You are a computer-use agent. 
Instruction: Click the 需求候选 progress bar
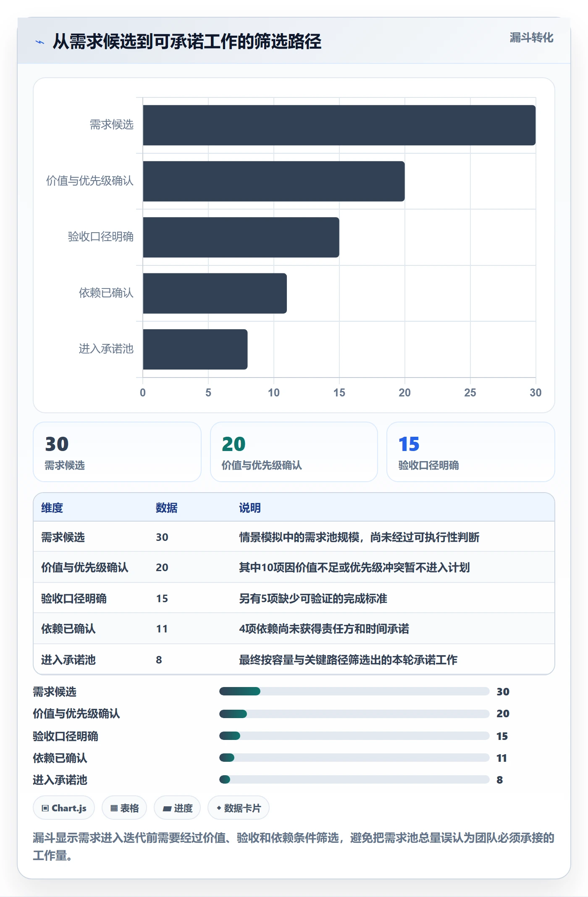pos(354,691)
